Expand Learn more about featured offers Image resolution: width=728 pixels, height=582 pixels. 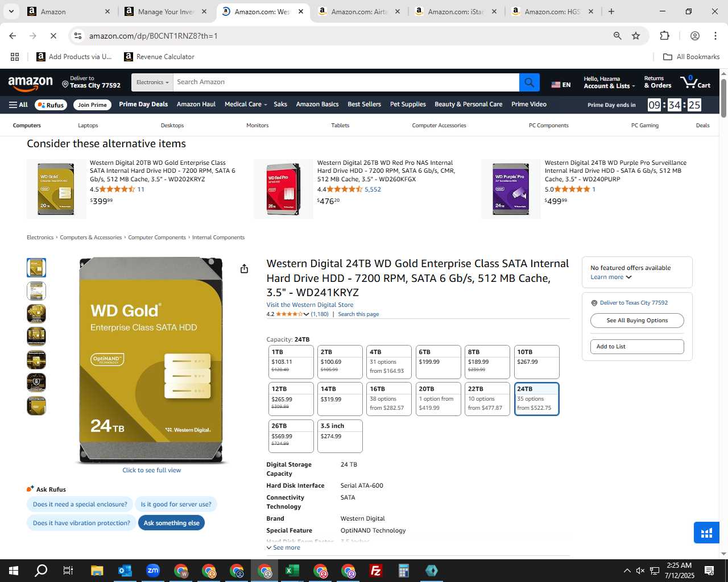[611, 277]
